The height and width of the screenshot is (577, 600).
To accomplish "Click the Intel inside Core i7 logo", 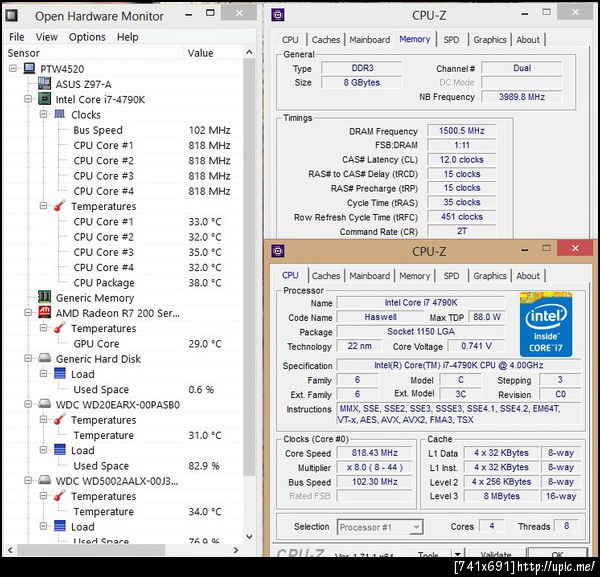I will (x=546, y=324).
